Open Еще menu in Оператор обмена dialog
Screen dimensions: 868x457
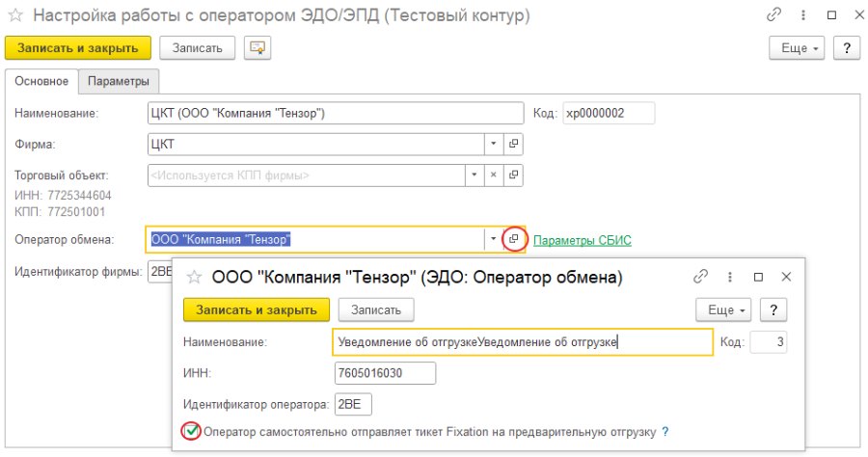pos(723,309)
